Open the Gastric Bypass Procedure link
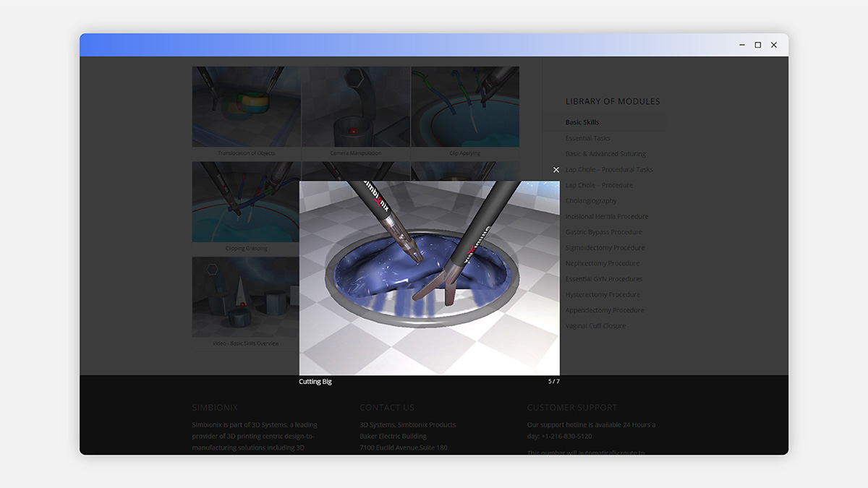 604,232
